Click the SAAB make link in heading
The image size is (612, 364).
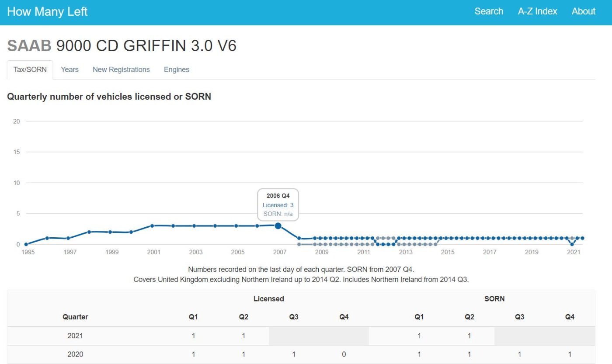pos(29,45)
